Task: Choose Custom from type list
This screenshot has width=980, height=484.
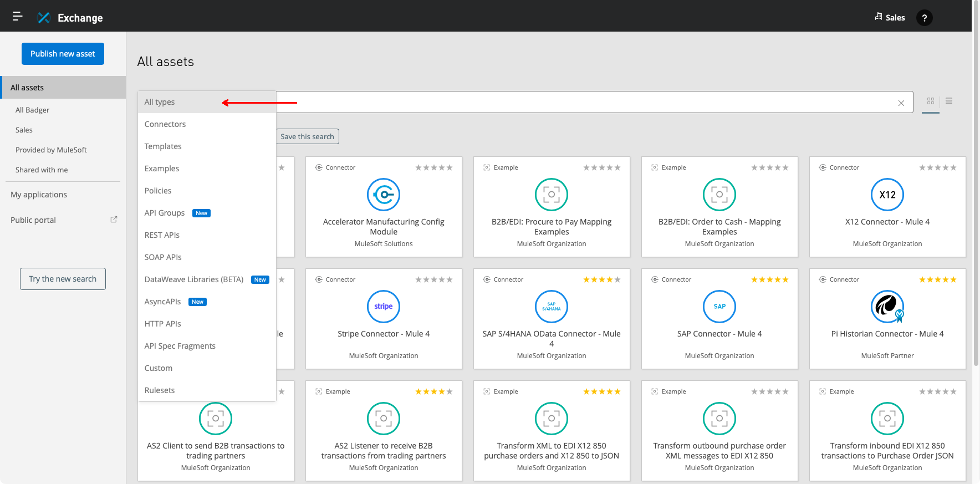Action: click(x=207, y=368)
